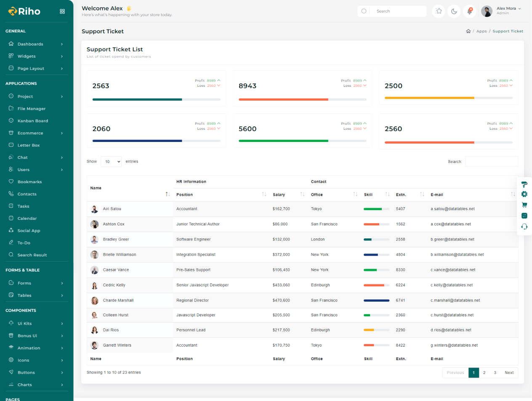
Task: Go to pagination page 2
Action: [x=484, y=373]
